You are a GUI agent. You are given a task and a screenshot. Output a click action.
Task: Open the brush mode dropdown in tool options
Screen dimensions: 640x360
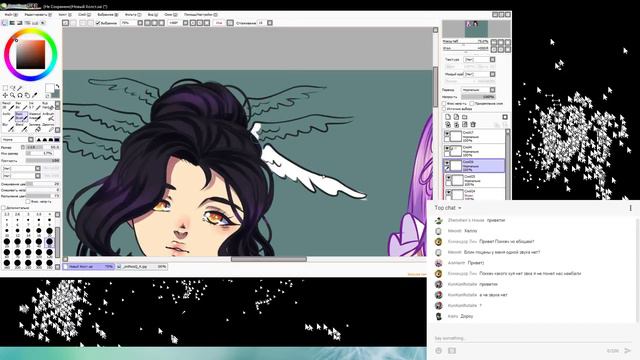[x=18, y=140]
